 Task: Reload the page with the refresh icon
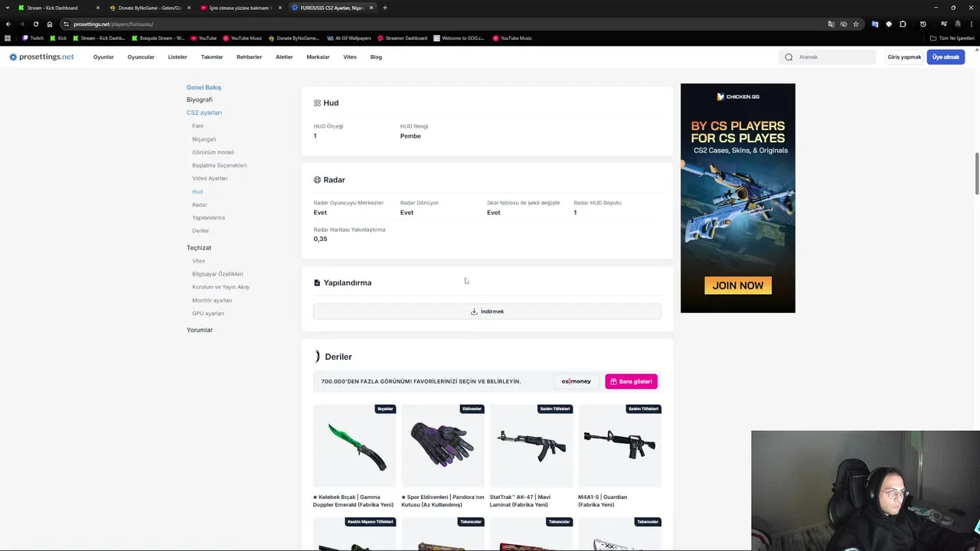(35, 24)
